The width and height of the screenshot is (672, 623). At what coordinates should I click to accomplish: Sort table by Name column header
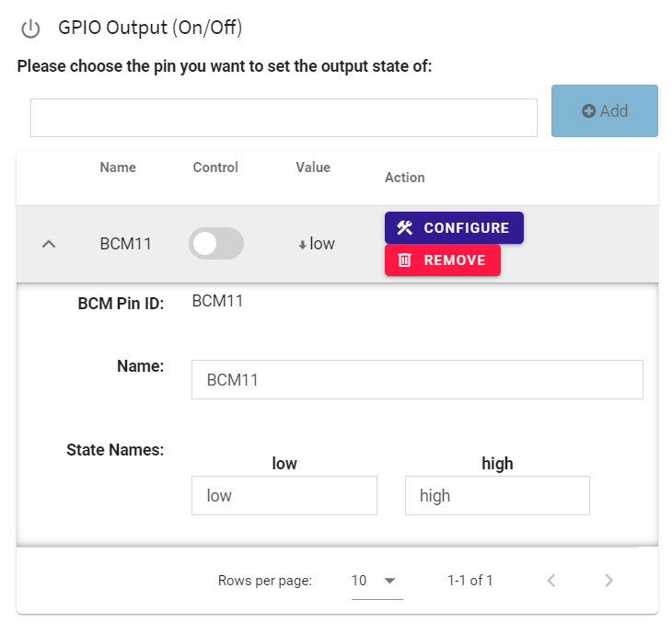[x=118, y=167]
